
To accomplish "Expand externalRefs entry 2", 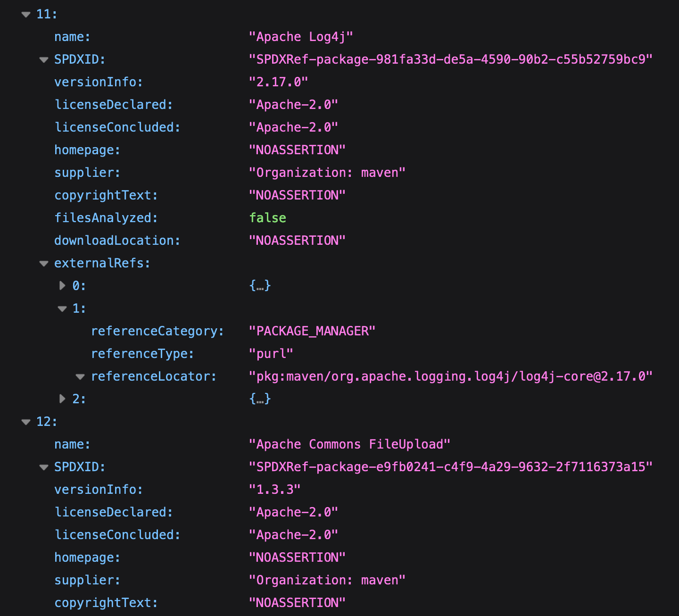I will 62,399.
